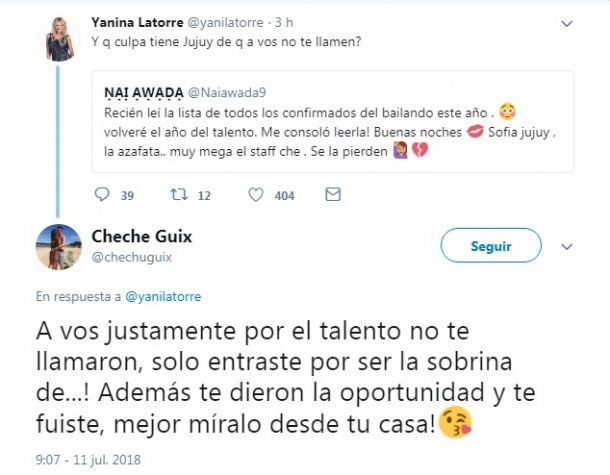Viewport: 610px width, 475px height.
Task: Like the tweet with heart icon
Action: [x=255, y=195]
